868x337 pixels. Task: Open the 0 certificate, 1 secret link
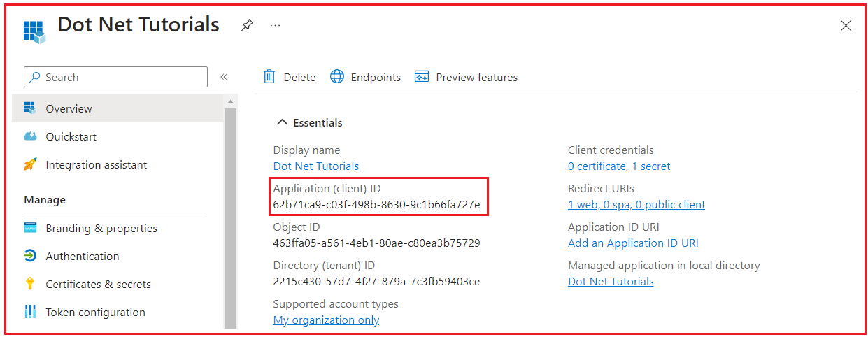tap(619, 166)
